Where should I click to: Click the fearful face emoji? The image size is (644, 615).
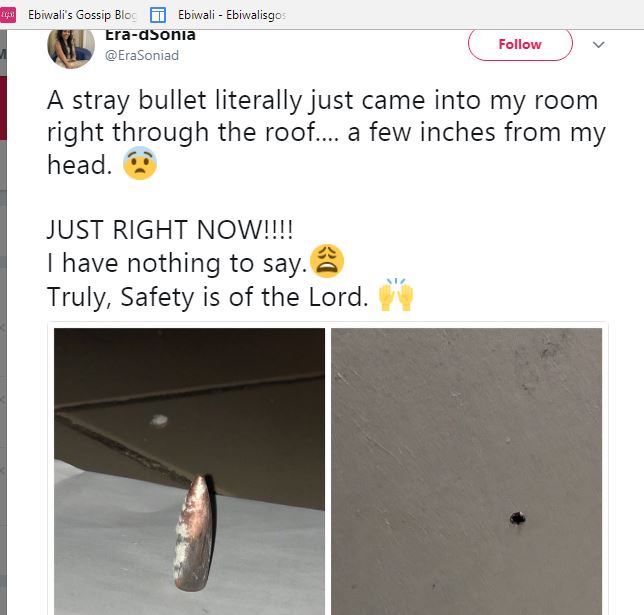pyautogui.click(x=140, y=164)
